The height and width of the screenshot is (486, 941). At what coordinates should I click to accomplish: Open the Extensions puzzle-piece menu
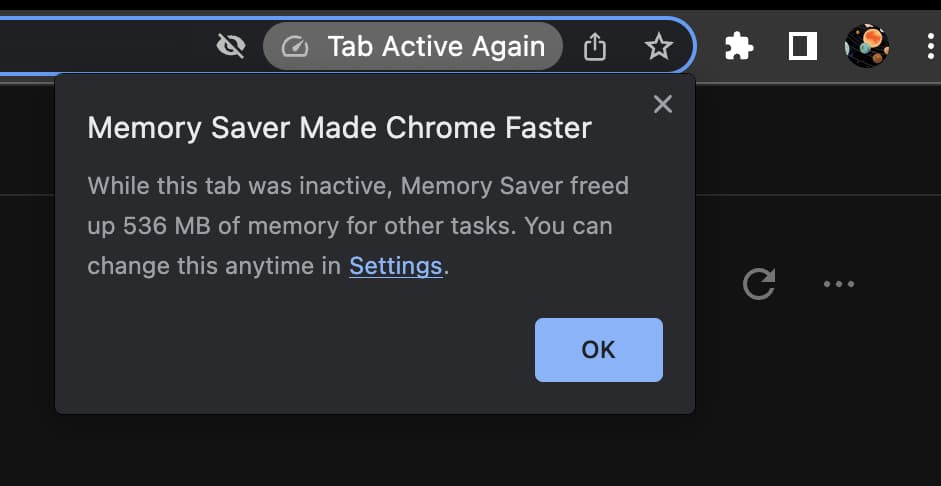point(739,47)
